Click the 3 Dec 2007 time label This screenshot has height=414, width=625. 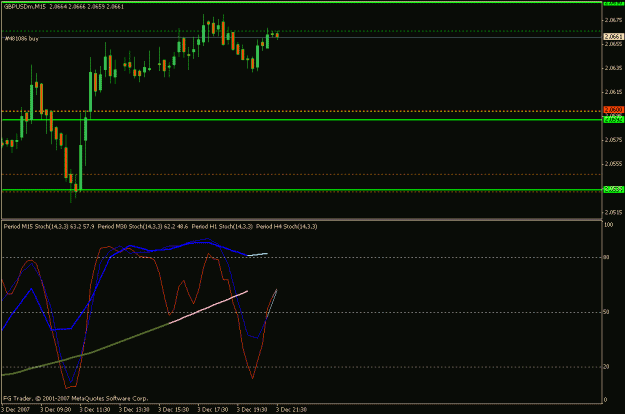pyautogui.click(x=16, y=409)
